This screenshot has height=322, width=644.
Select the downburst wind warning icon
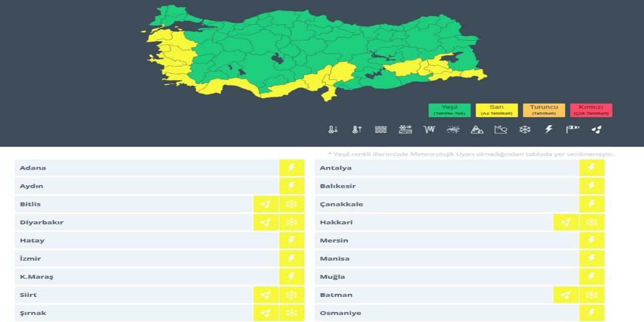coord(429,129)
